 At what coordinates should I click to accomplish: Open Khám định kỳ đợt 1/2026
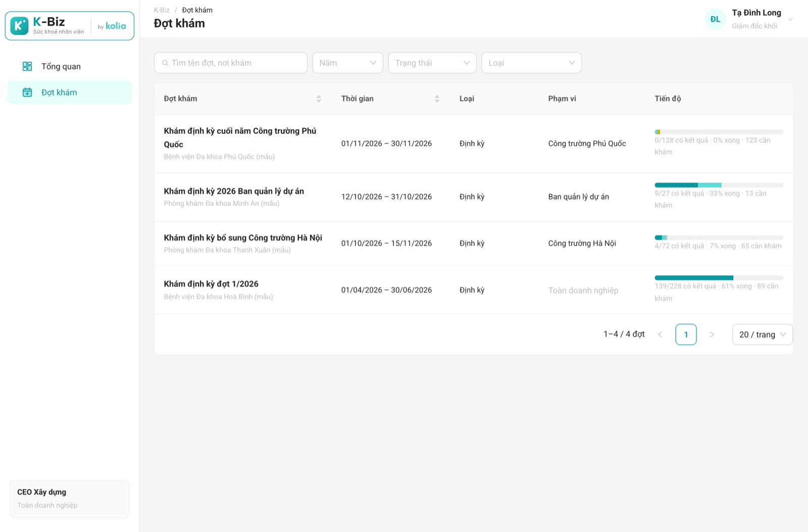(x=211, y=284)
